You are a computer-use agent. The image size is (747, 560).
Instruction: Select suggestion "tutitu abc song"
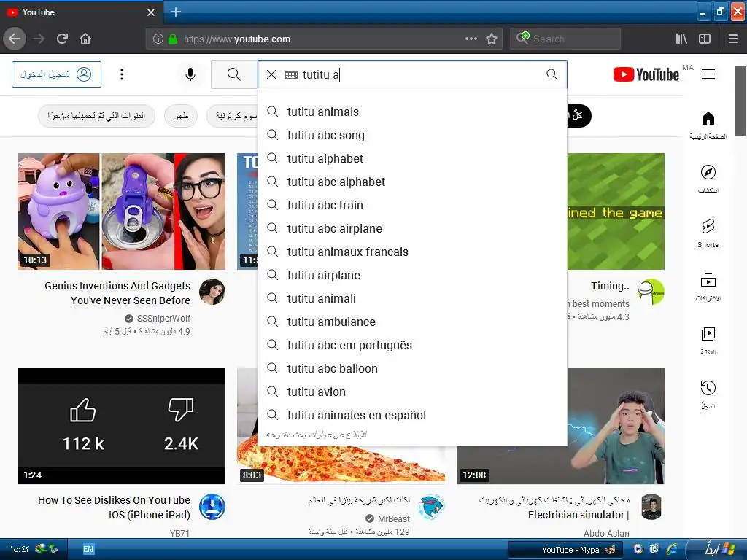click(x=413, y=135)
